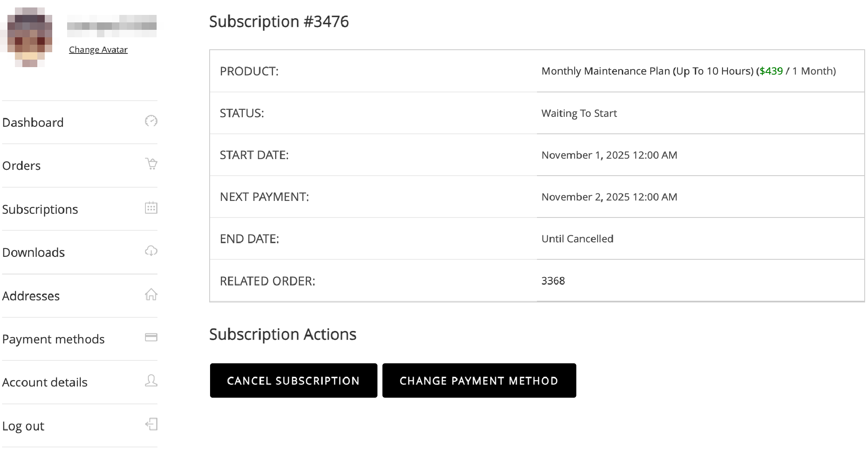Screen dimensions: 868x459
Task: Click the Account details person icon
Action: pyautogui.click(x=151, y=380)
